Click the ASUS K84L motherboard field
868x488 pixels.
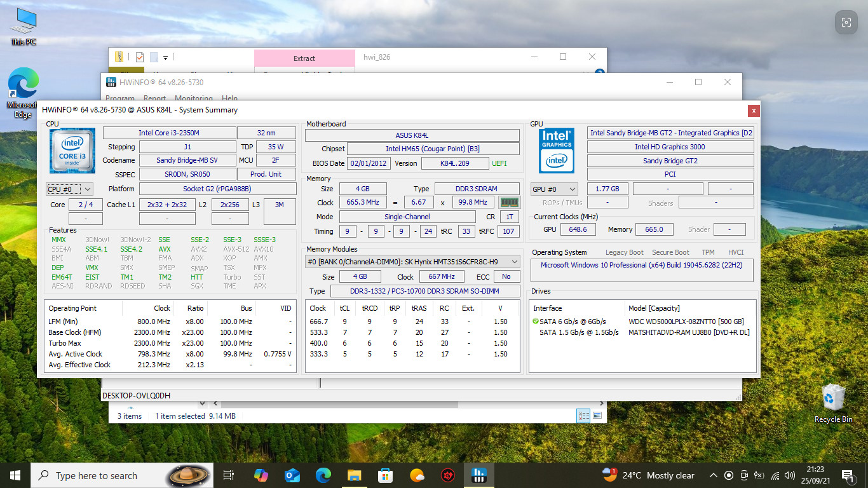coord(412,135)
